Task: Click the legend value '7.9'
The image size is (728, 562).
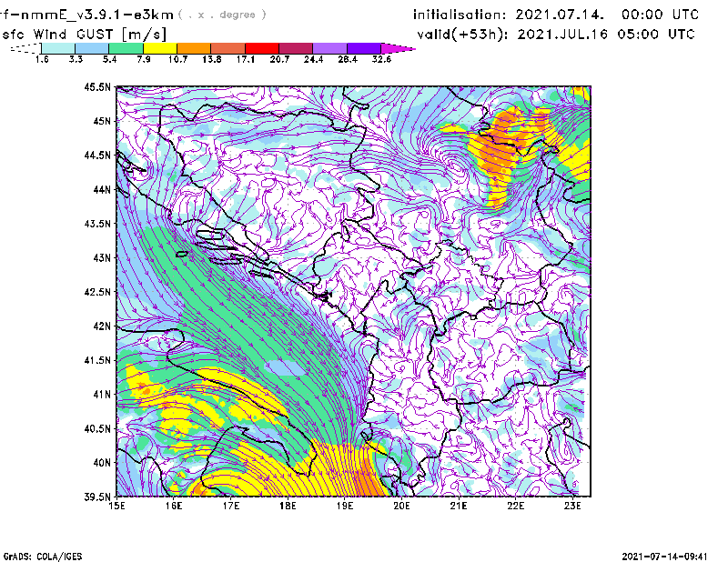Action: (x=144, y=60)
